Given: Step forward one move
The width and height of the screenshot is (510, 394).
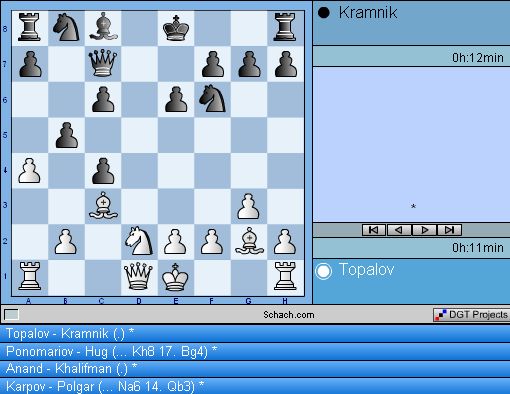Looking at the screenshot, I should (424, 230).
